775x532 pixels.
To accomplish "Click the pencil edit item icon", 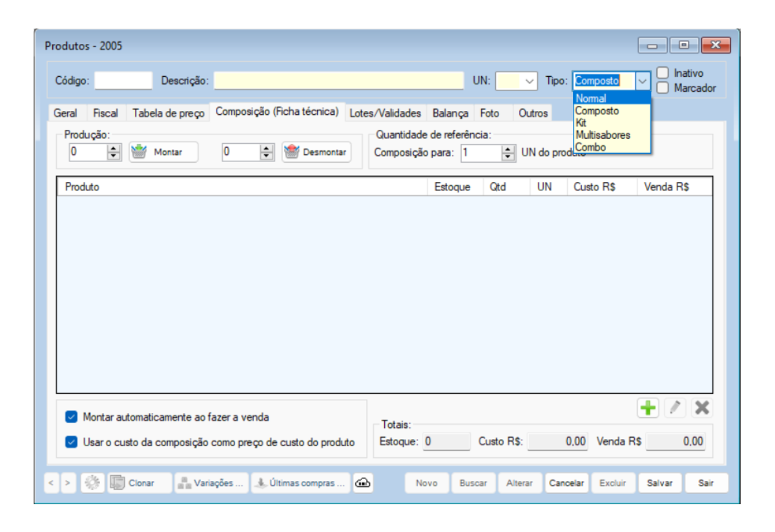I will pos(675,408).
